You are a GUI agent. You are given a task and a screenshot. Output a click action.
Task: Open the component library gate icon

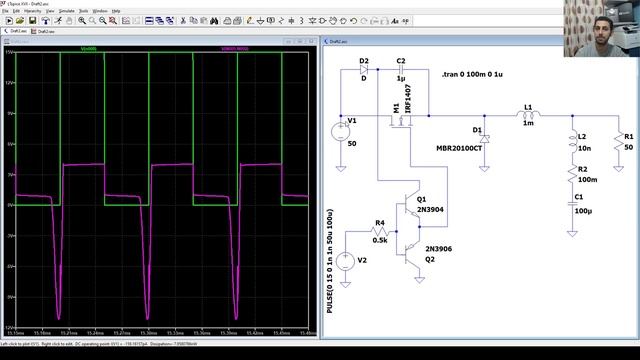coord(322,20)
